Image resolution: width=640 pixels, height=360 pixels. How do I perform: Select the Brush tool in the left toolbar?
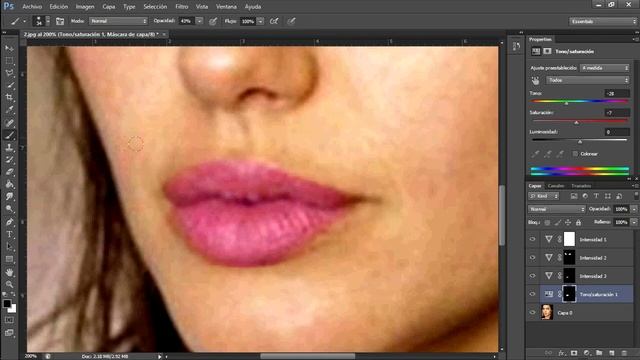(x=9, y=135)
